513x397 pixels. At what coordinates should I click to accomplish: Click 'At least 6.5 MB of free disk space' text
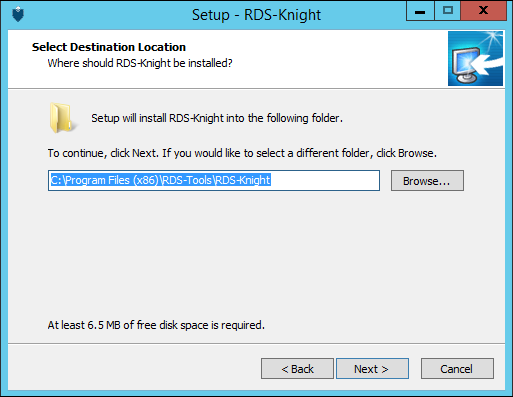tap(156, 325)
